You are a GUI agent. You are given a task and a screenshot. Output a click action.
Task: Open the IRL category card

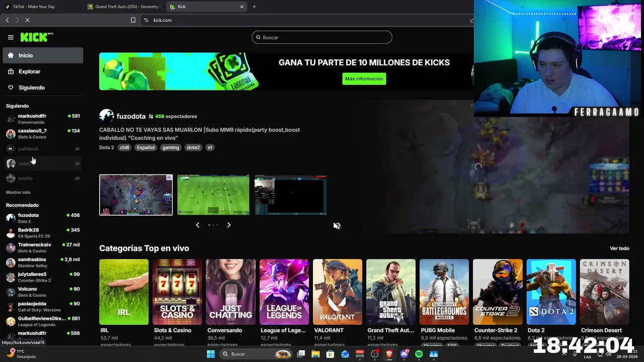tap(124, 292)
